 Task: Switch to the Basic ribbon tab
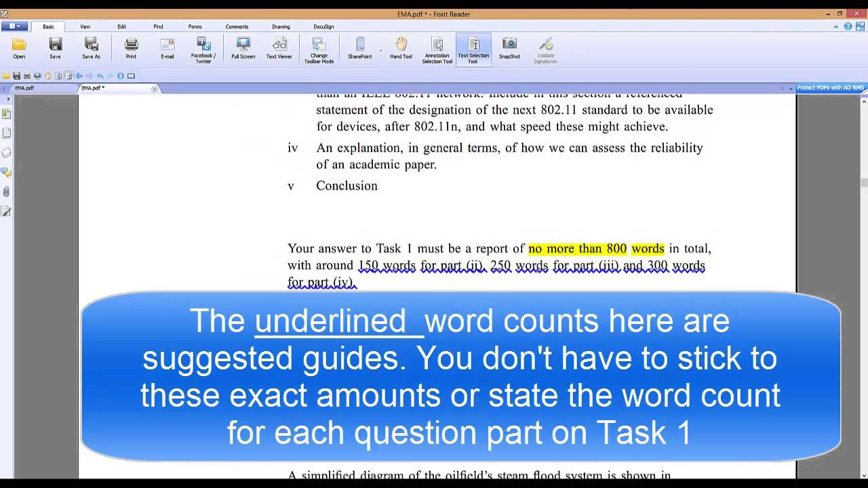(48, 26)
